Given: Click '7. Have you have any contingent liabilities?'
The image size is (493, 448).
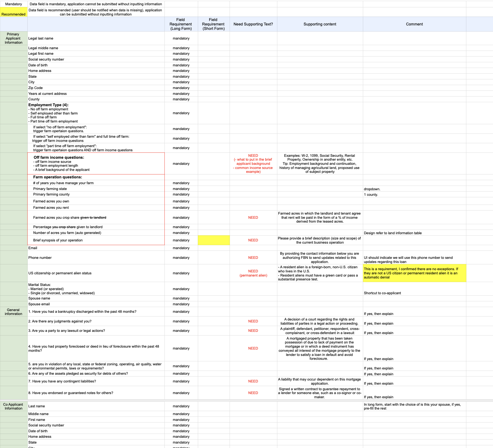Looking at the screenshot, I should tap(96, 381).
